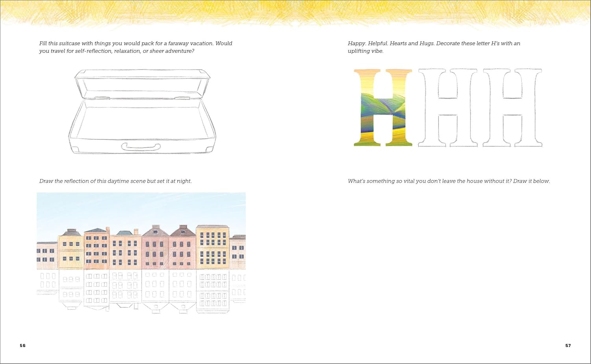Click the "Draw the reflection" instruction text

(x=115, y=181)
